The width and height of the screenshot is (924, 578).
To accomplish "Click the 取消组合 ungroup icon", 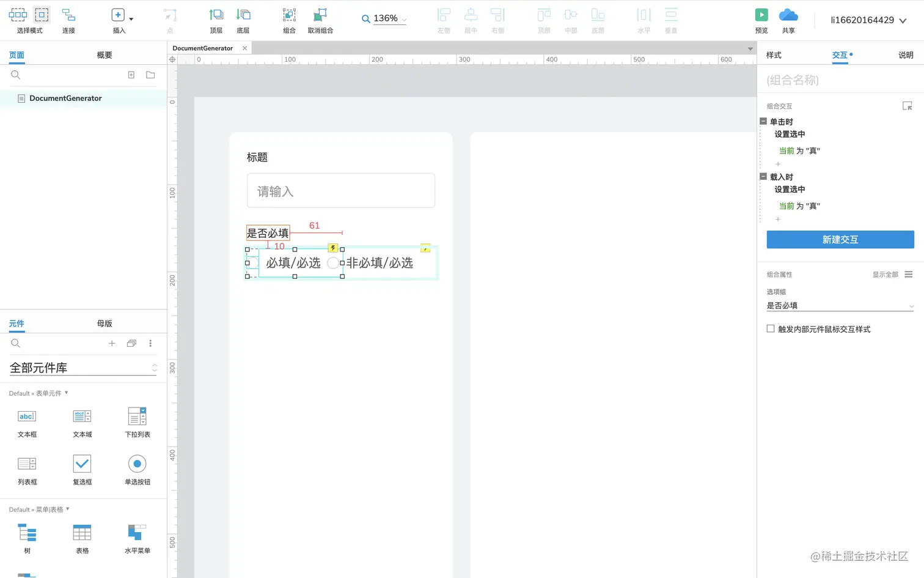I will tap(320, 15).
